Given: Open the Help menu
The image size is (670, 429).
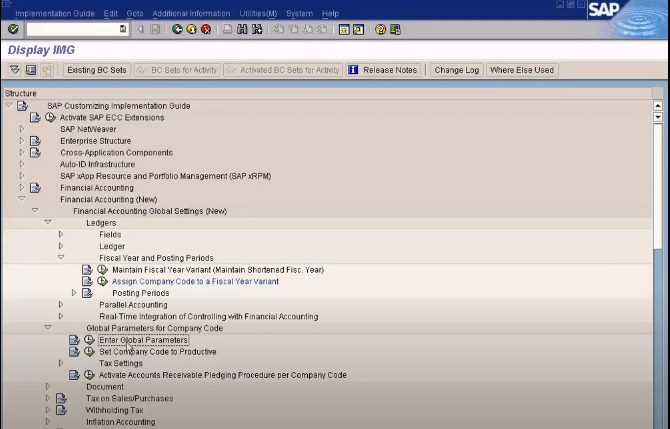Looking at the screenshot, I should click(x=330, y=14).
